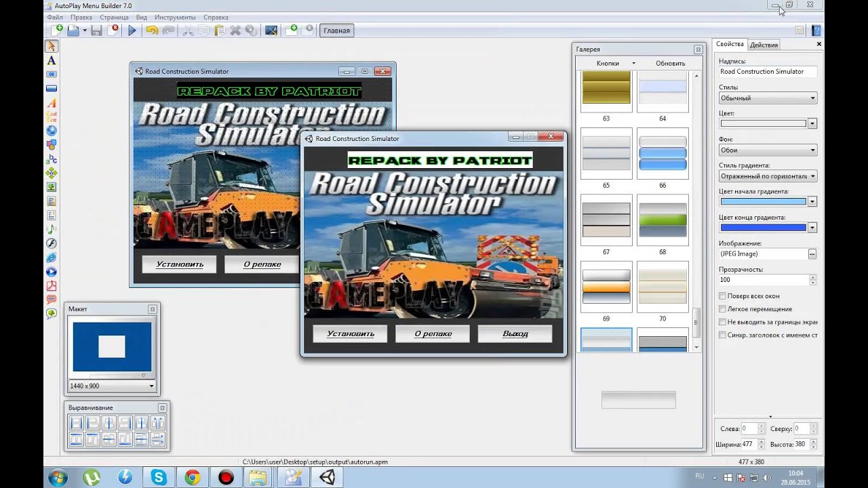Select the OK button tool
The width and height of the screenshot is (868, 488).
click(51, 74)
